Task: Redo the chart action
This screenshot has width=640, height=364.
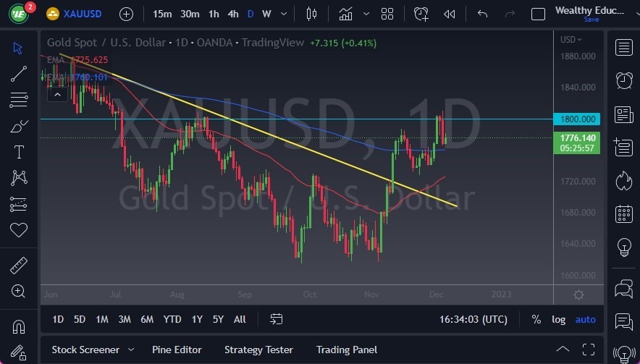Action: 510,14
